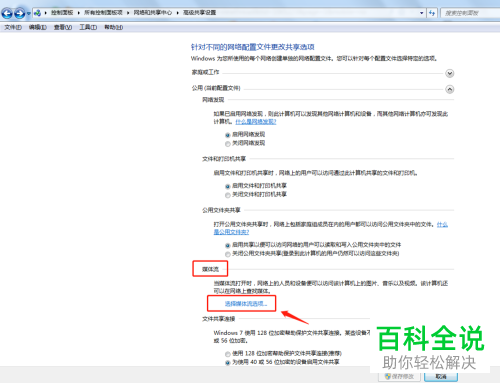This screenshot has width=500, height=383.
Task: Click the 文件和打印机共享 section heading
Action: click(224, 159)
